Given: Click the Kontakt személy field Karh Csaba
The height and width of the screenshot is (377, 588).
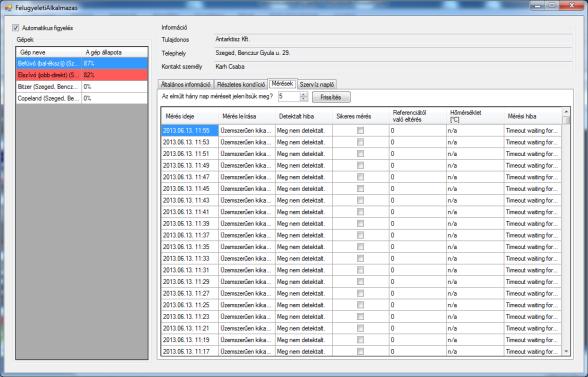Looking at the screenshot, I should point(392,67).
